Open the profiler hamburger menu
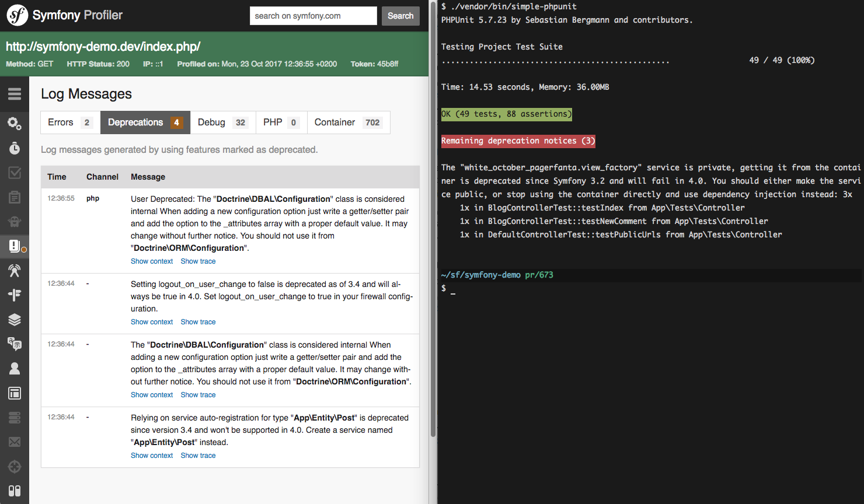 15,94
